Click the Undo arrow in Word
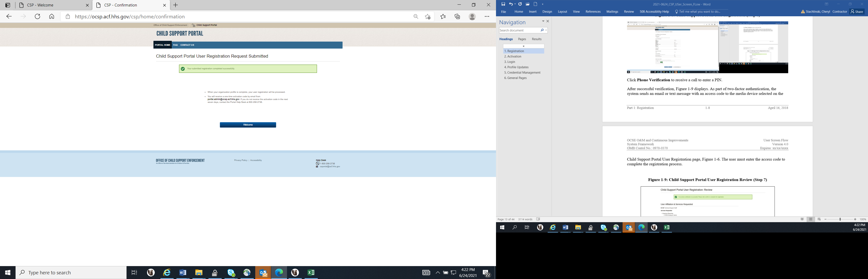The image size is (868, 279). (511, 4)
